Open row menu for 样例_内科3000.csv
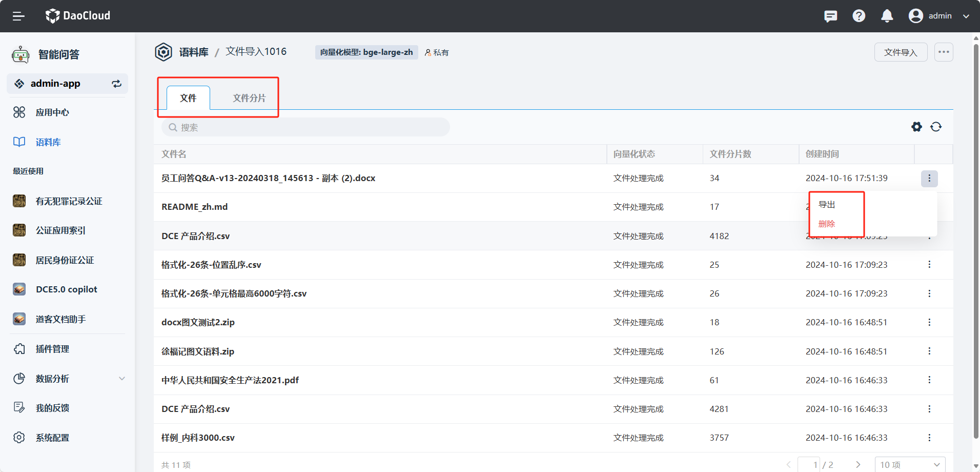Screen dimensions: 980x472 click(929, 438)
